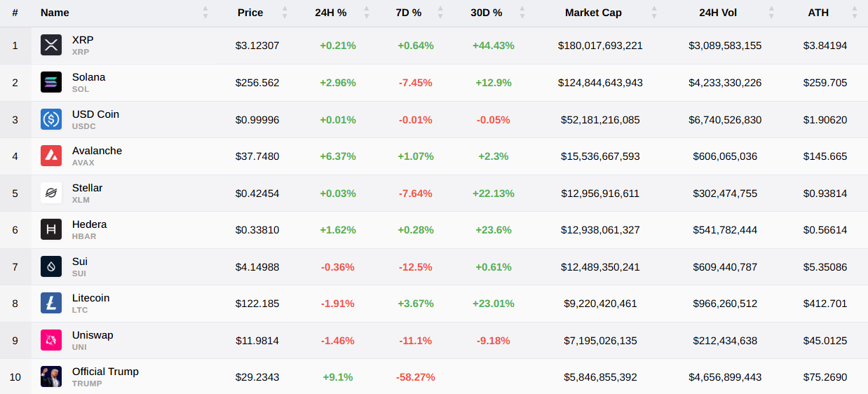This screenshot has height=394, width=868.
Task: Click the Stellar coin logo icon
Action: (51, 193)
